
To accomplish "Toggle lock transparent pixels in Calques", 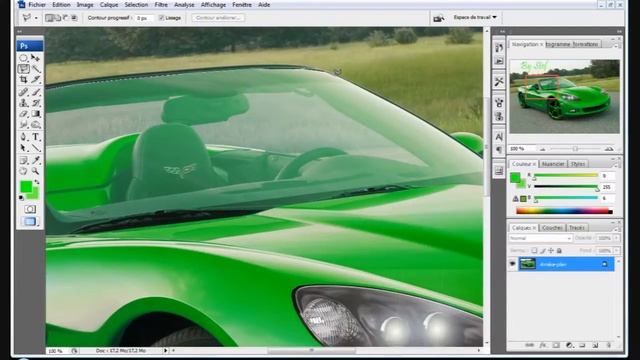I will point(534,251).
